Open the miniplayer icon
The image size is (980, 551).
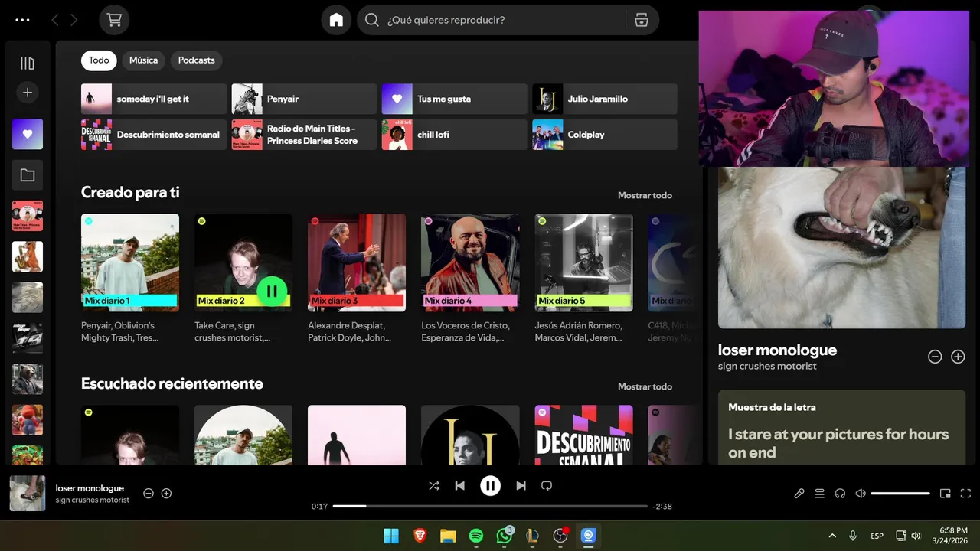coord(946,494)
